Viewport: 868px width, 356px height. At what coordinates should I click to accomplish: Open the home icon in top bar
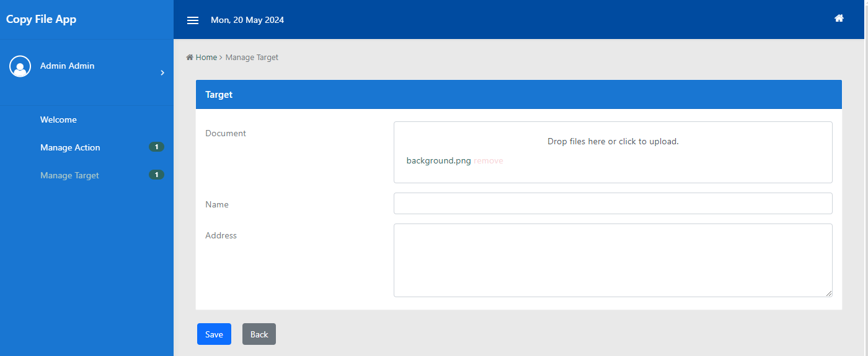point(839,19)
